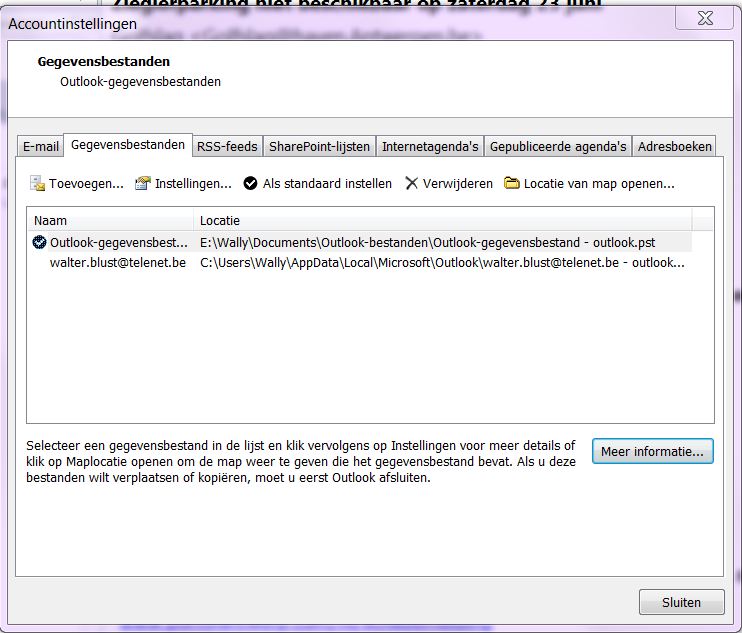This screenshot has height=633, width=742.
Task: Open Instellingen via its toolbar icon
Action: pos(143,184)
